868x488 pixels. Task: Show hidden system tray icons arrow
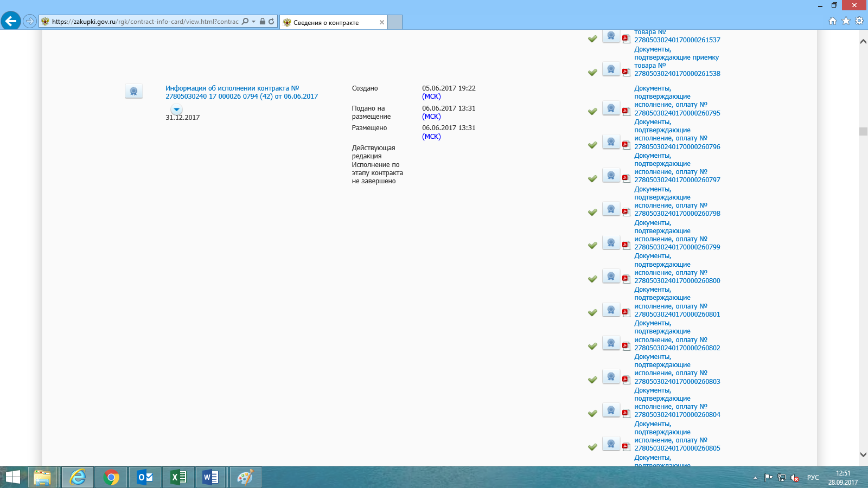coord(755,478)
